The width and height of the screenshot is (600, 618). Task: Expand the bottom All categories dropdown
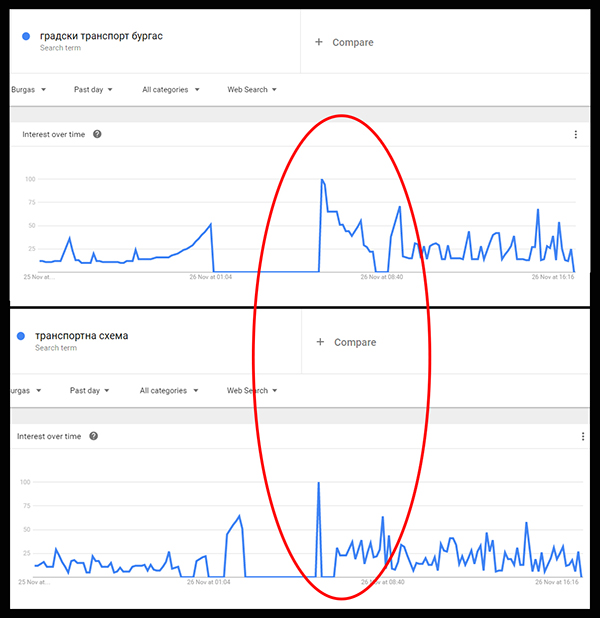click(x=169, y=390)
